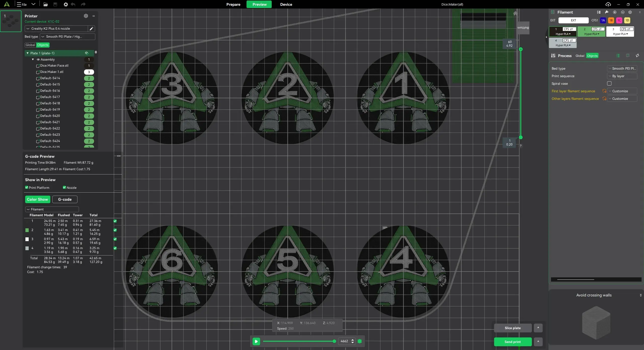The width and height of the screenshot is (644, 350).
Task: Edit the Creality K2 Plus printer preset
Action: pyautogui.click(x=91, y=29)
